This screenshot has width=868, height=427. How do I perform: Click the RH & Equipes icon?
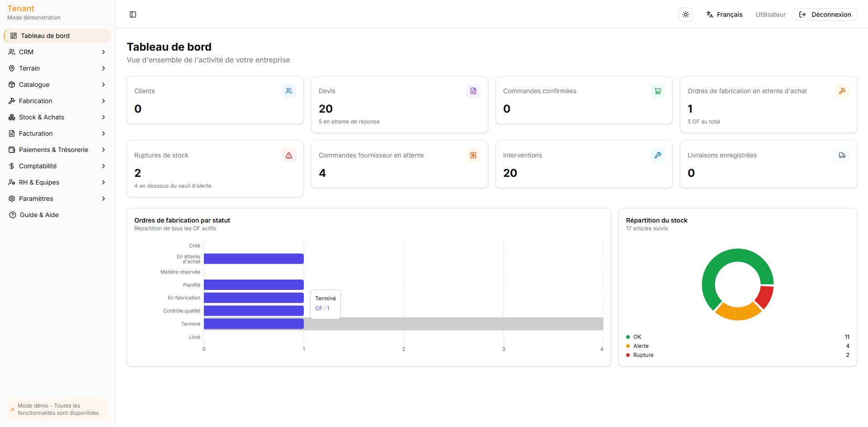(12, 182)
